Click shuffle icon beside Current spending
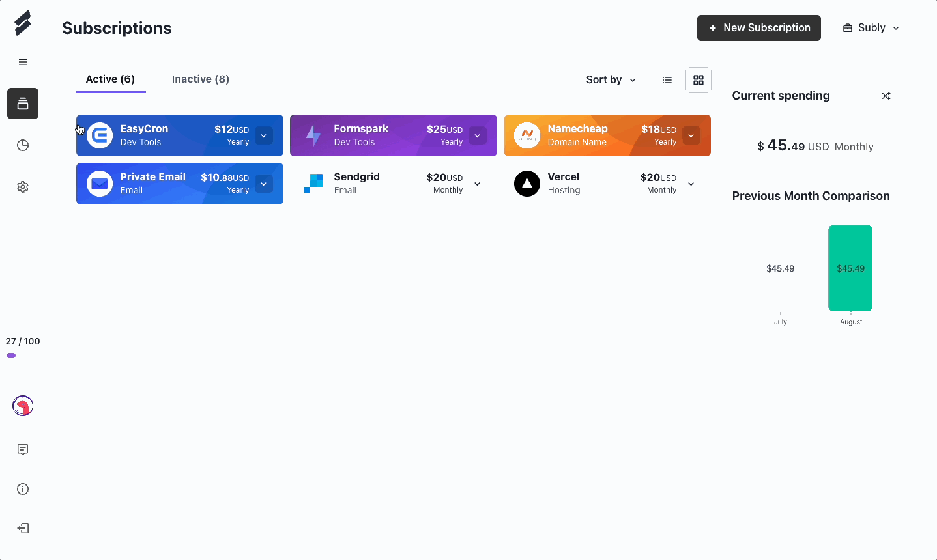This screenshot has height=560, width=937. point(886,96)
